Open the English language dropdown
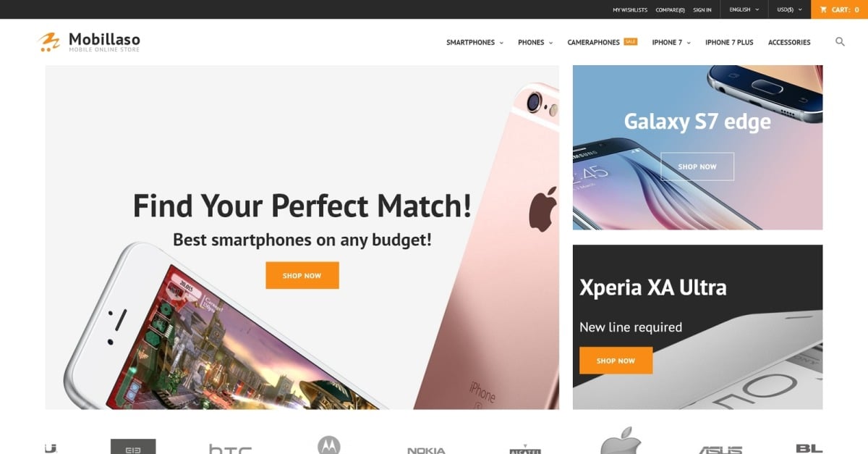Viewport: 868px width, 454px height. pyautogui.click(x=744, y=9)
